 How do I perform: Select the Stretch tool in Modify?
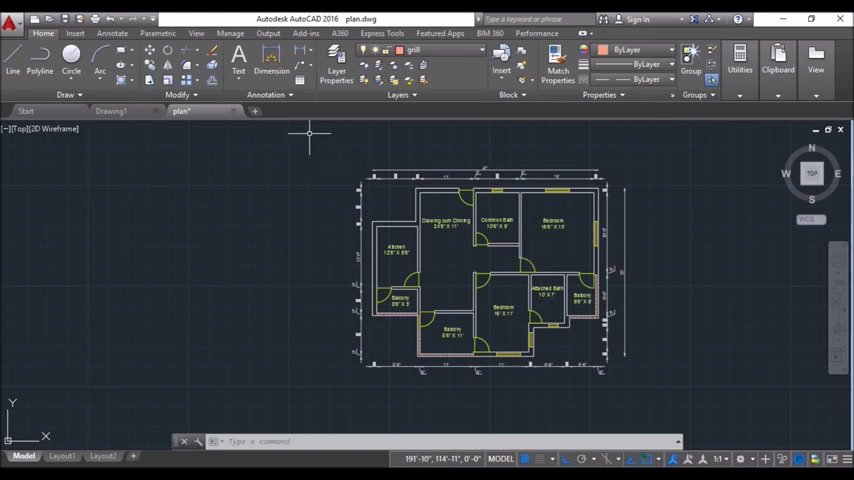[x=149, y=80]
